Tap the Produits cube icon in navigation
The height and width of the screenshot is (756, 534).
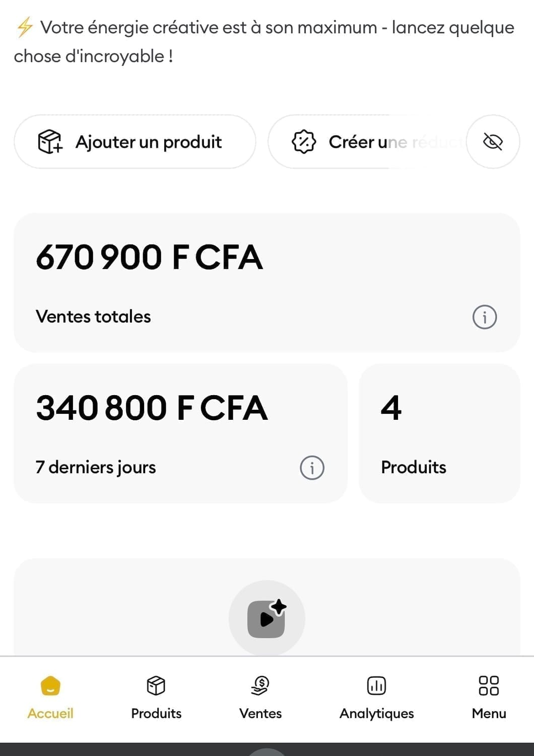pos(156,685)
